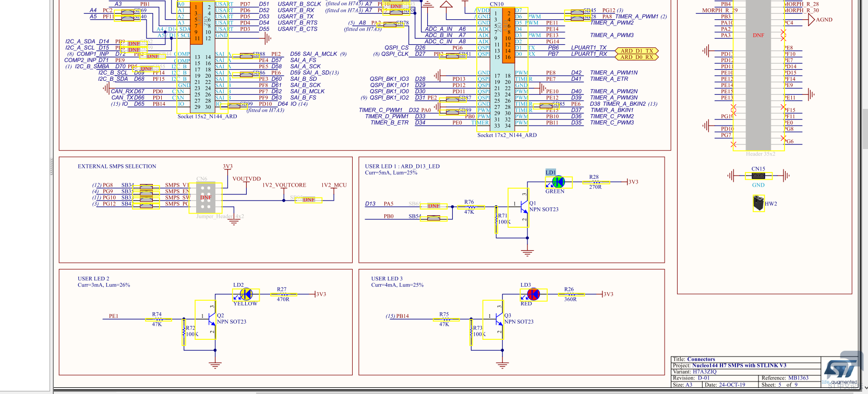Click the SB95 DNF solder bridge
The image size is (868, 394).
click(x=309, y=200)
